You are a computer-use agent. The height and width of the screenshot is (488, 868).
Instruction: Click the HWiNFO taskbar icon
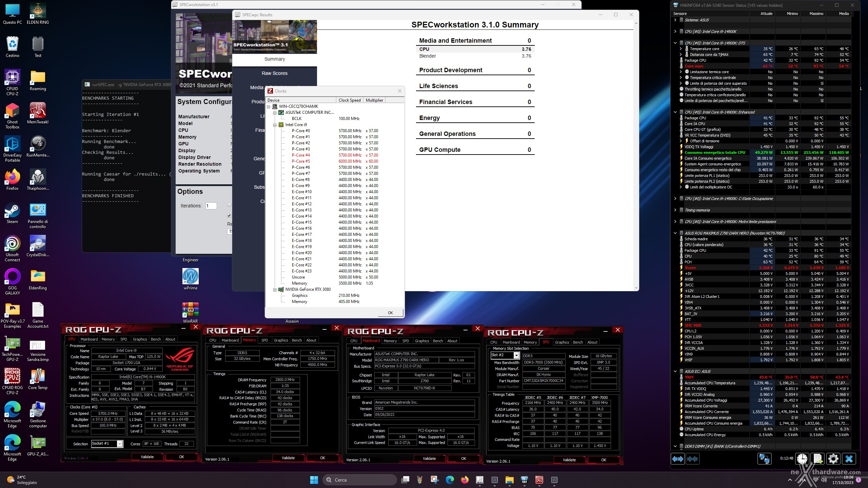(x=525, y=480)
